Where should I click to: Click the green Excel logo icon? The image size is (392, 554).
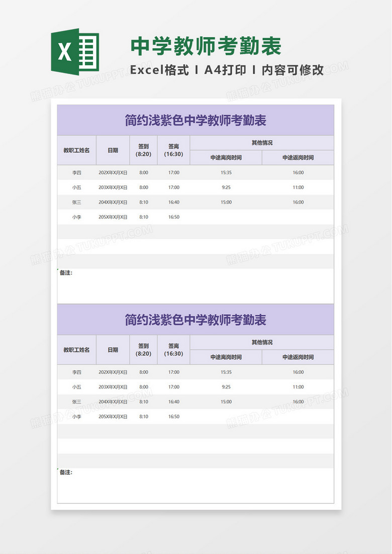coord(74,52)
